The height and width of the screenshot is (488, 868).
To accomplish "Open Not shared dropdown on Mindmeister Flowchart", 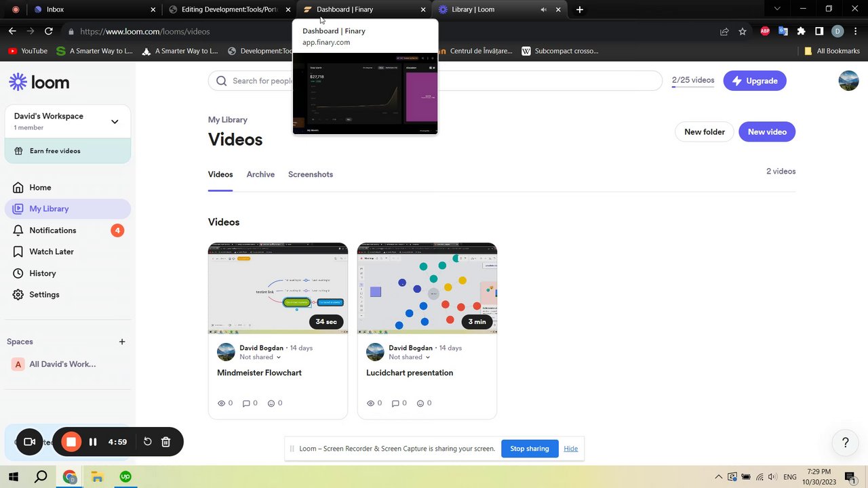I will [x=260, y=357].
